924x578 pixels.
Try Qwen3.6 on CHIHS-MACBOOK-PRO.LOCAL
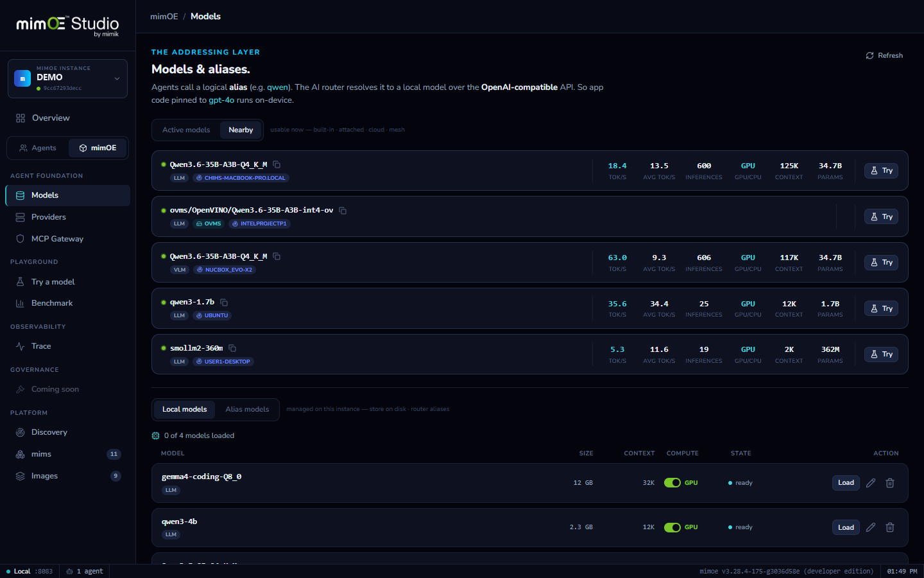coord(881,171)
